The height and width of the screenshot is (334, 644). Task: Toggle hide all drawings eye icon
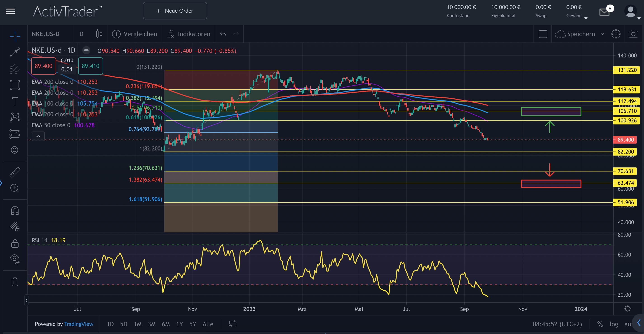coord(15,259)
